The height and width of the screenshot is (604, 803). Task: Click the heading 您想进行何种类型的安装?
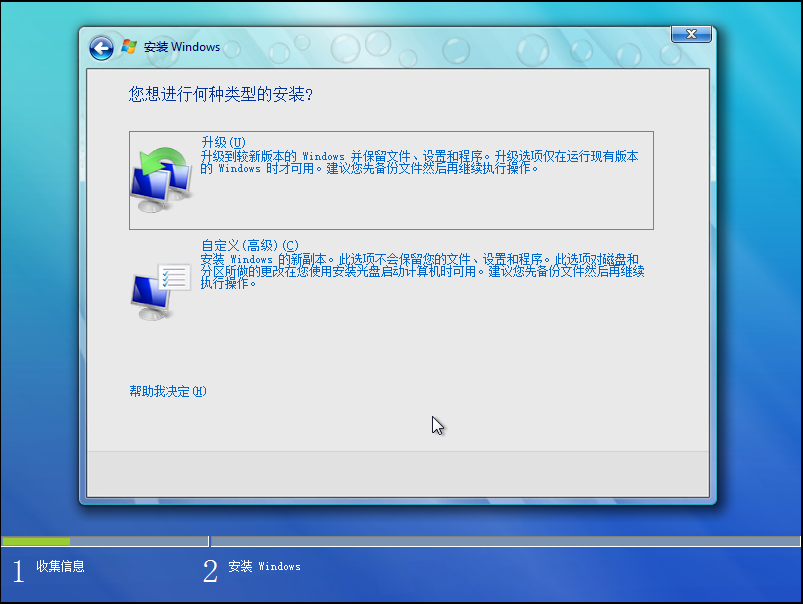[221, 95]
